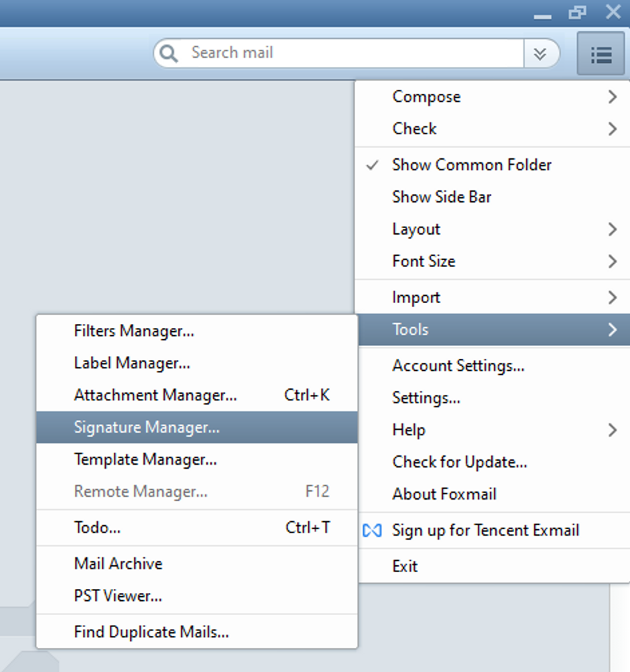Open the Signature Manager entry
The height and width of the screenshot is (672, 630).
point(147,427)
